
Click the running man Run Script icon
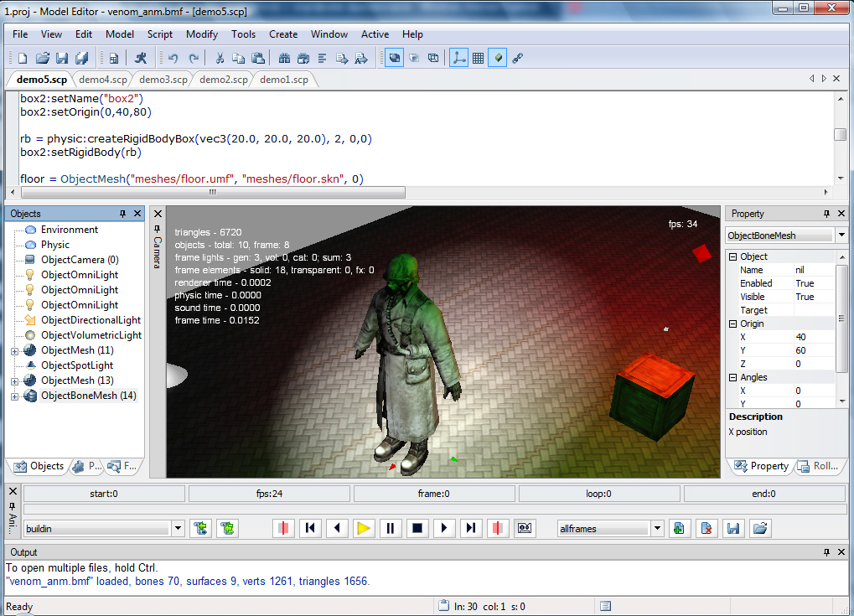[141, 58]
